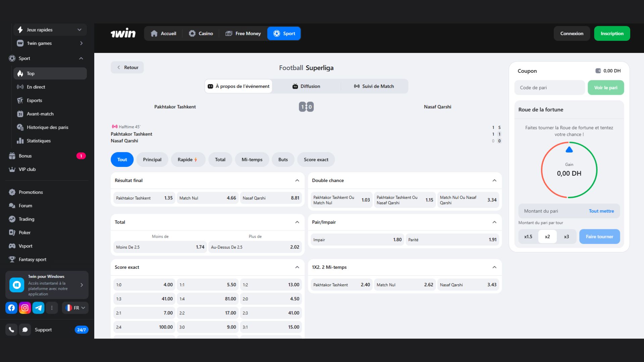Click the phone call support icon
Viewport: 644px width, 362px height.
pos(11,330)
